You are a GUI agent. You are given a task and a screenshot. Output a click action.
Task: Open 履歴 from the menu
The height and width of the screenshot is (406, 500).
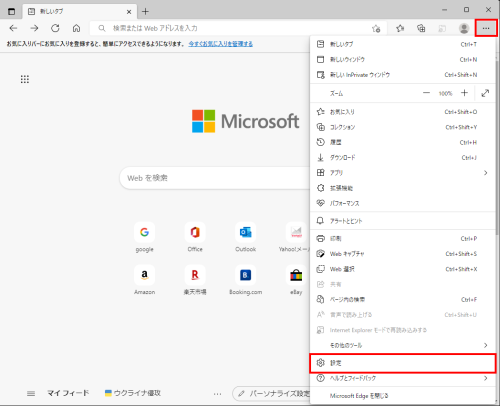pyautogui.click(x=402, y=142)
